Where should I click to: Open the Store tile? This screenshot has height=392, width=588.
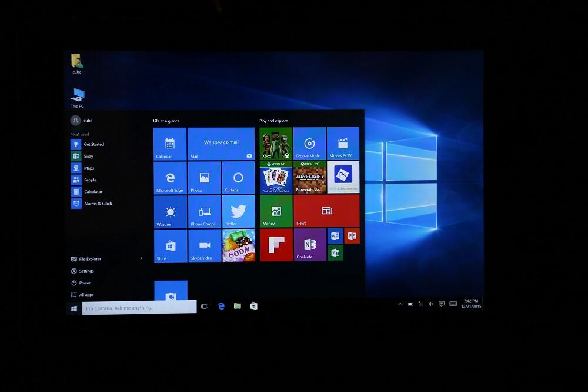pyautogui.click(x=171, y=246)
